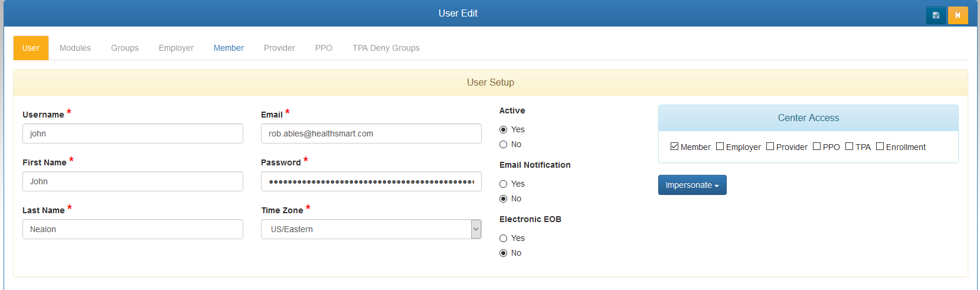
Task: Check the TPA center access checkbox
Action: point(849,146)
